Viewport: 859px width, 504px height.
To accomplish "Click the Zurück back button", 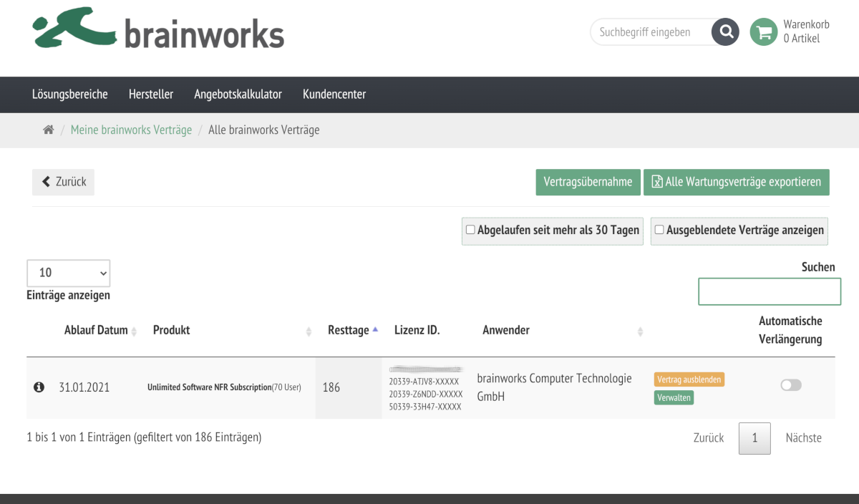I will click(63, 182).
